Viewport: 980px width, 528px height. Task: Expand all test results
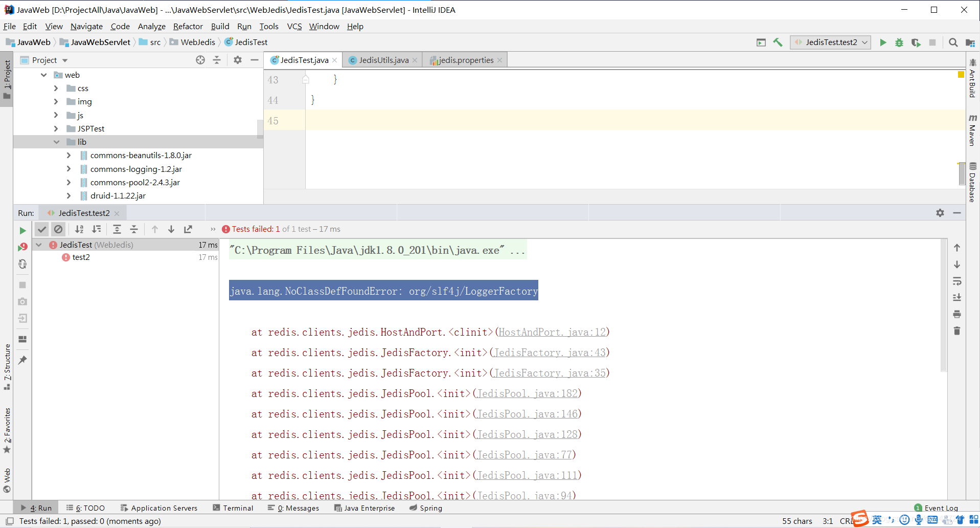pos(117,229)
